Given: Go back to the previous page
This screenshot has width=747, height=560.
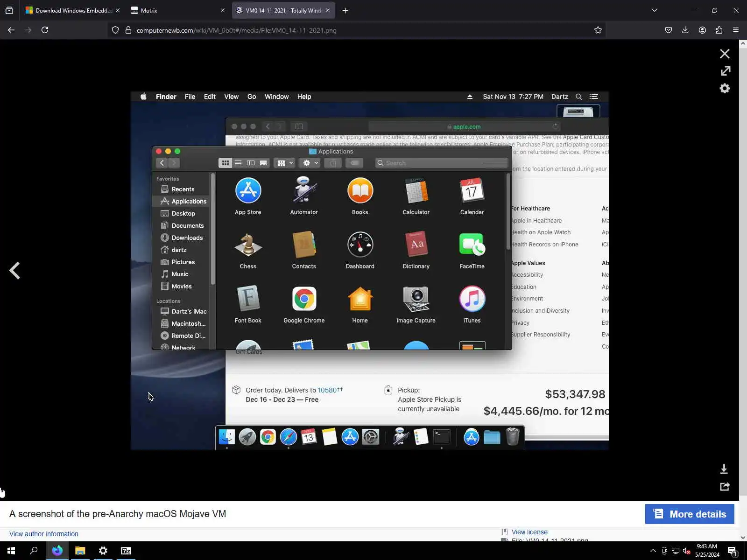Looking at the screenshot, I should click(11, 30).
